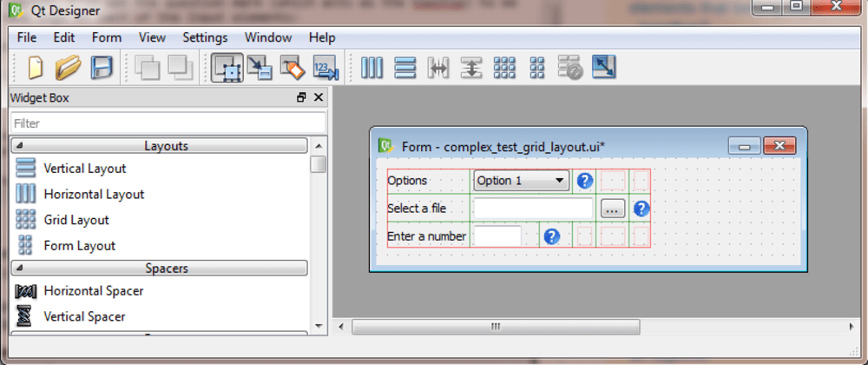Viewport: 868px width, 365px height.
Task: Click the help icon next to Option 1 combo
Action: pyautogui.click(x=585, y=181)
